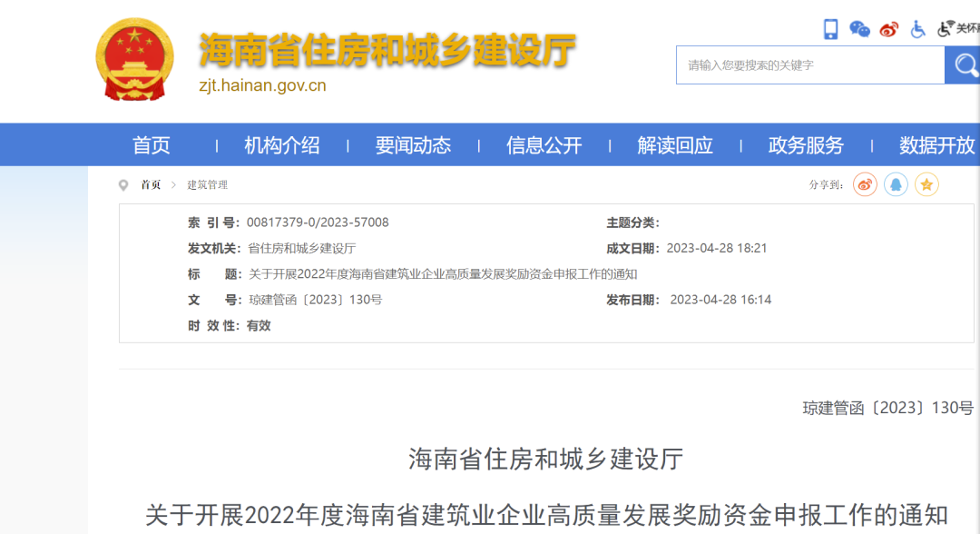Share the article to QQ

(x=896, y=185)
